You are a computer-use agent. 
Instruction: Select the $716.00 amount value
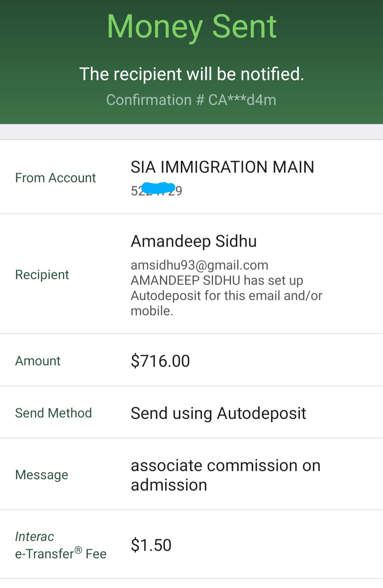tap(160, 361)
